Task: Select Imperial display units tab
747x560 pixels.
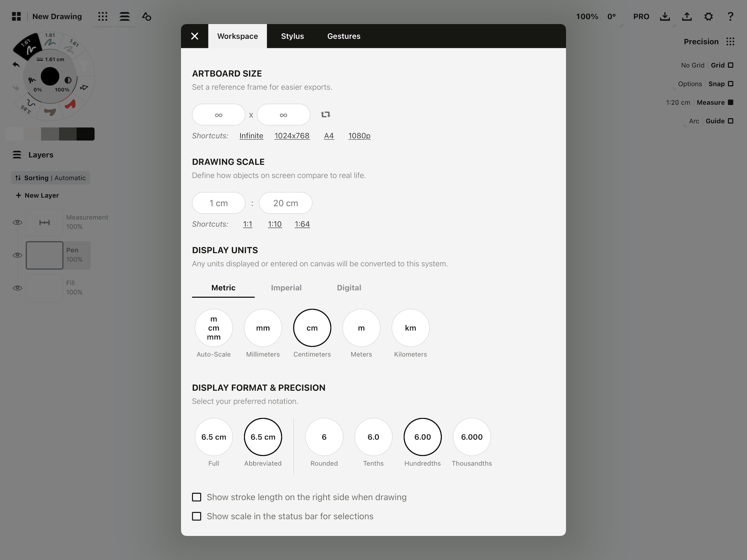Action: point(286,287)
